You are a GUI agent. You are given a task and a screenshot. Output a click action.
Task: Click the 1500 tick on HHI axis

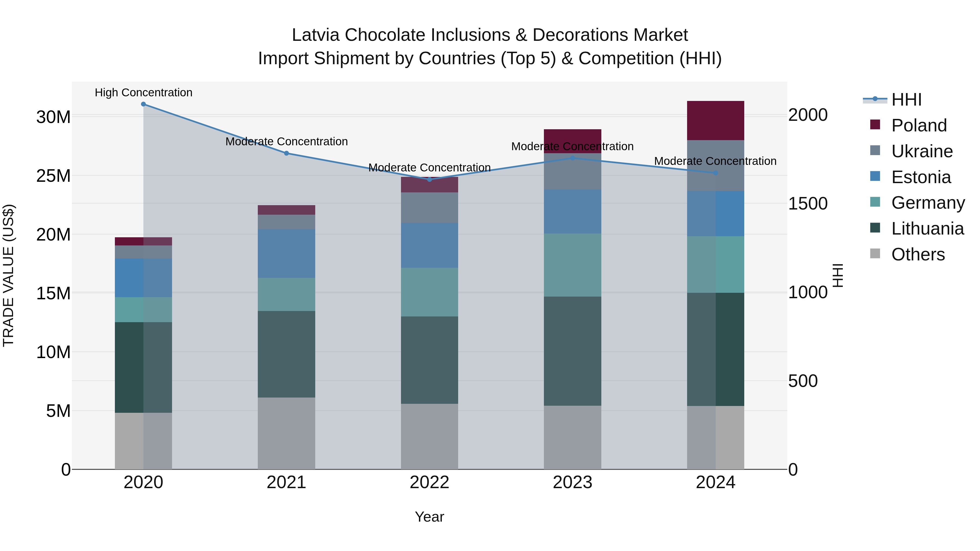click(808, 204)
